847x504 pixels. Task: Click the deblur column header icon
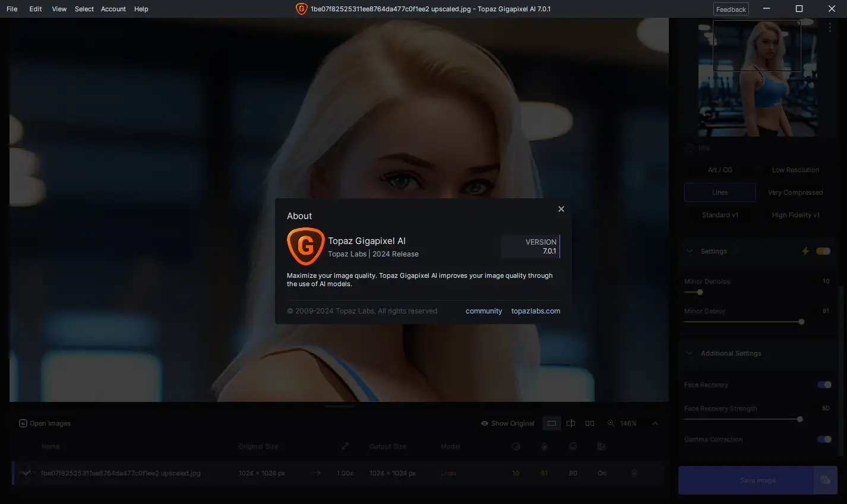tap(544, 446)
